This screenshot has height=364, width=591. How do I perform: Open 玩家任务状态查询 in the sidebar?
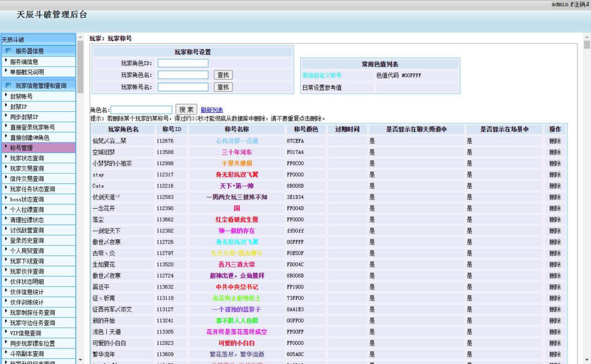point(38,189)
